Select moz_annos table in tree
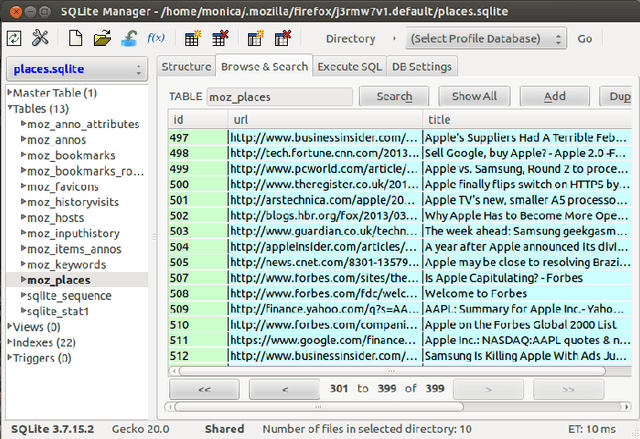This screenshot has width=640, height=439. coord(56,140)
